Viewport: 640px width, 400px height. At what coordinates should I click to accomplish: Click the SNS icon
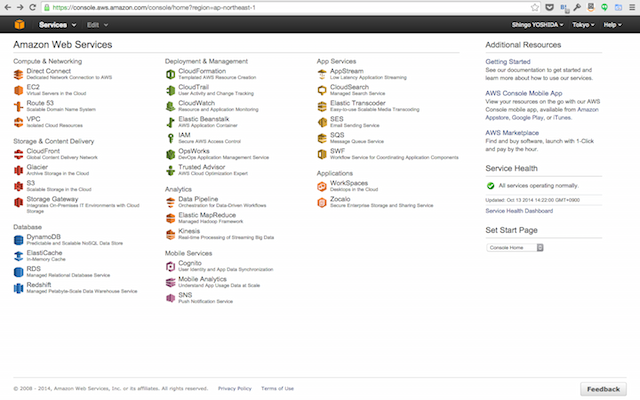tap(170, 298)
